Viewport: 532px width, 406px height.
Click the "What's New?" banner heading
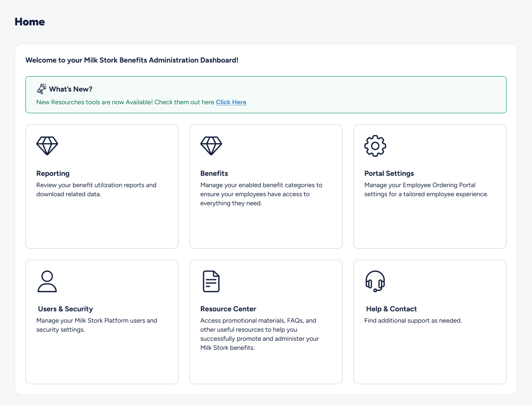(x=71, y=89)
